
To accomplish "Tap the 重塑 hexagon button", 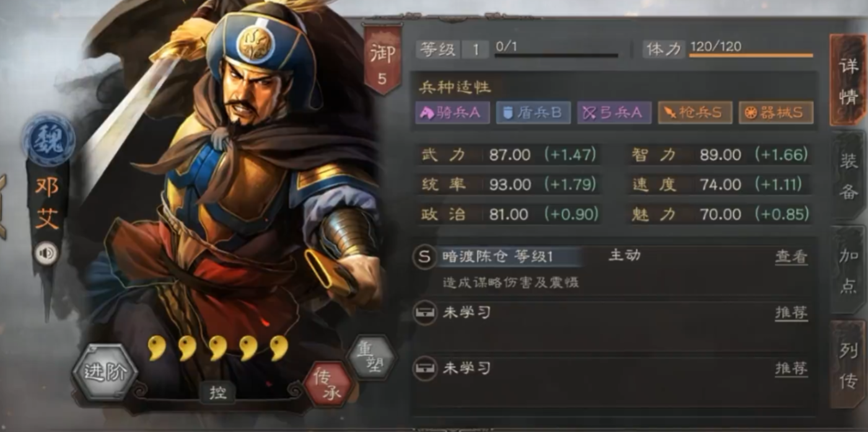I will (371, 358).
